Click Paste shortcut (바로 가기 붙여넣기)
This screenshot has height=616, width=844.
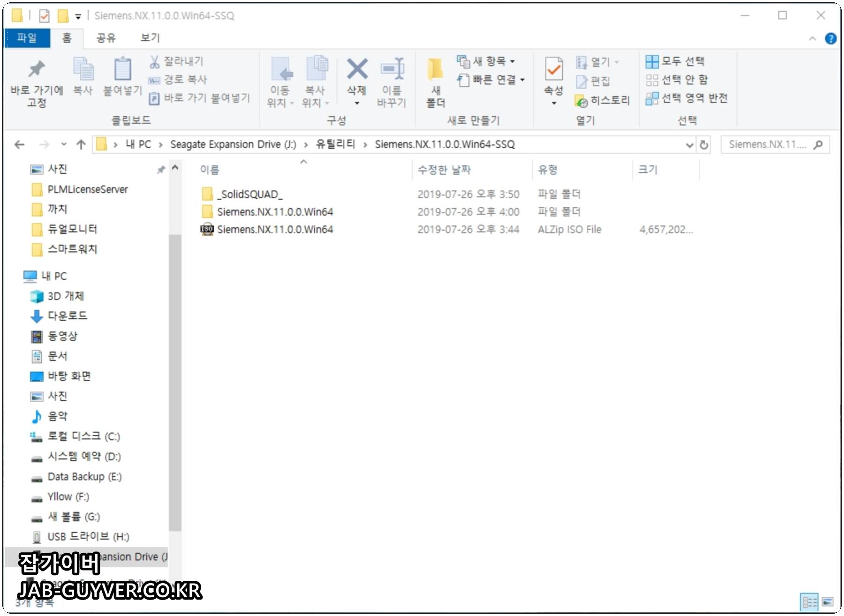pyautogui.click(x=200, y=98)
